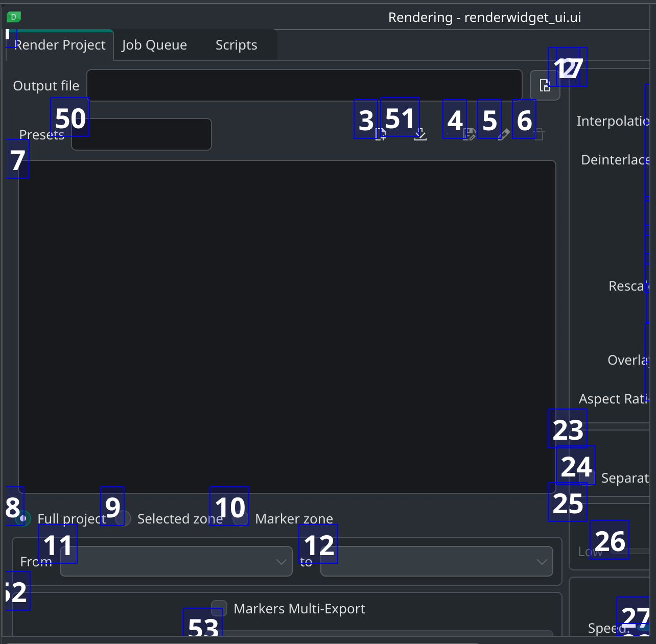This screenshot has width=656, height=644.
Task: Choose the Selected zone option
Action: point(123,518)
